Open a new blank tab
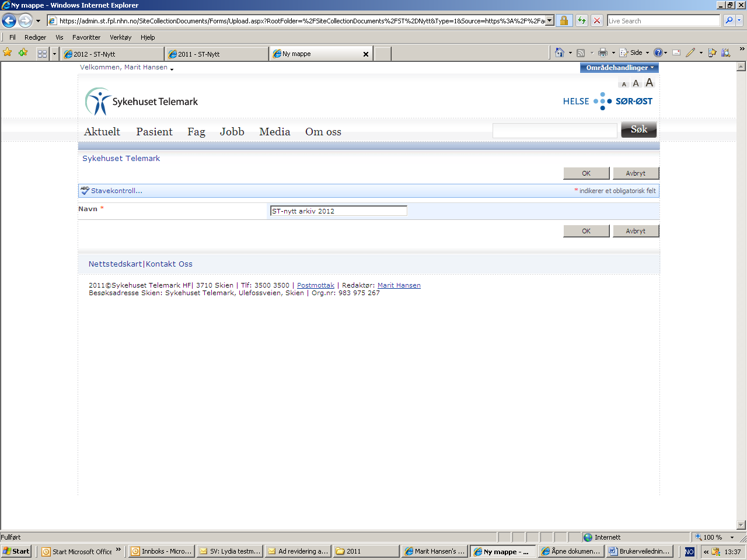This screenshot has height=560, width=747. click(382, 54)
